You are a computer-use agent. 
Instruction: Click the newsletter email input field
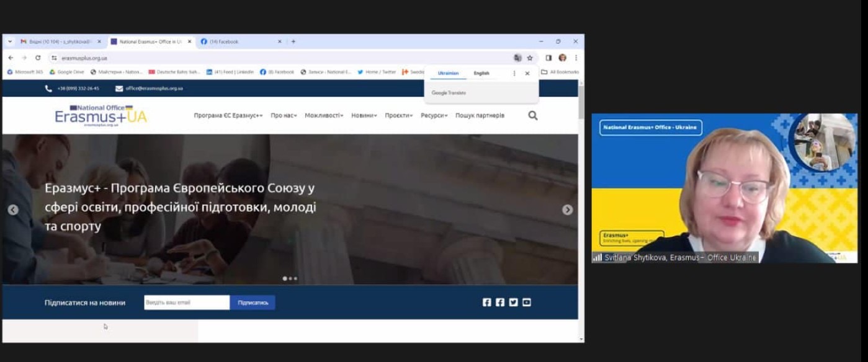[187, 302]
